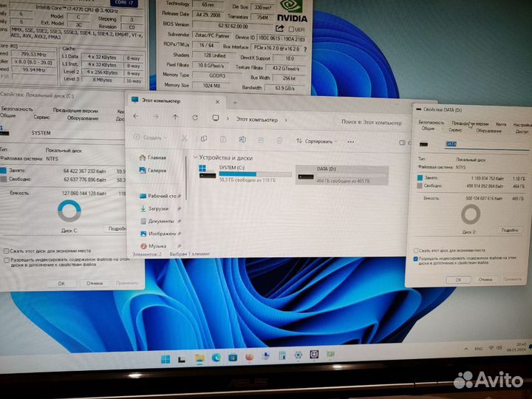Switch to Оборудование tab in DATA (D:) properties
532x399 pixels.
[x=488, y=131]
